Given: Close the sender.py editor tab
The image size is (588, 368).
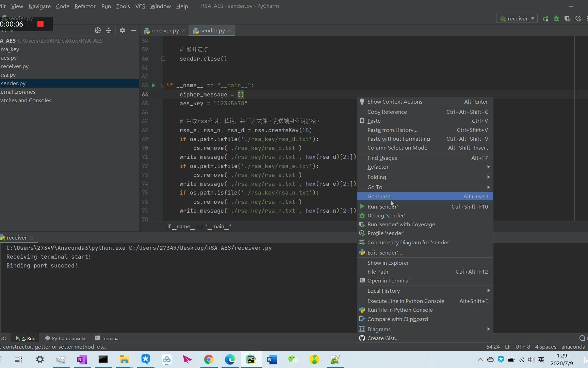Looking at the screenshot, I should click(x=230, y=30).
